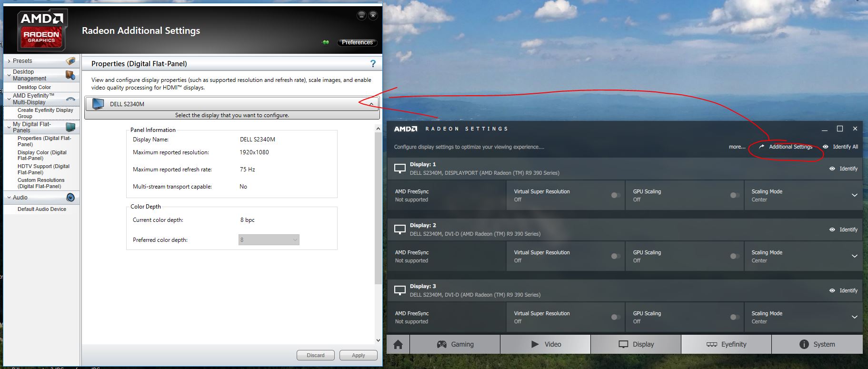Select Default Audio Device

pyautogui.click(x=42, y=209)
